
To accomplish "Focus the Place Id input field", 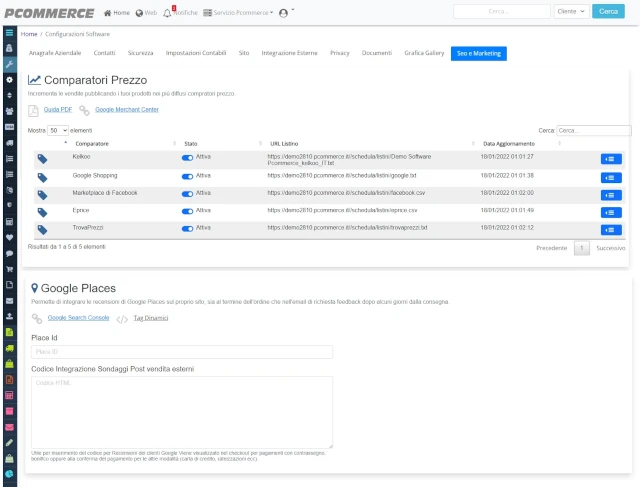I will [x=182, y=352].
